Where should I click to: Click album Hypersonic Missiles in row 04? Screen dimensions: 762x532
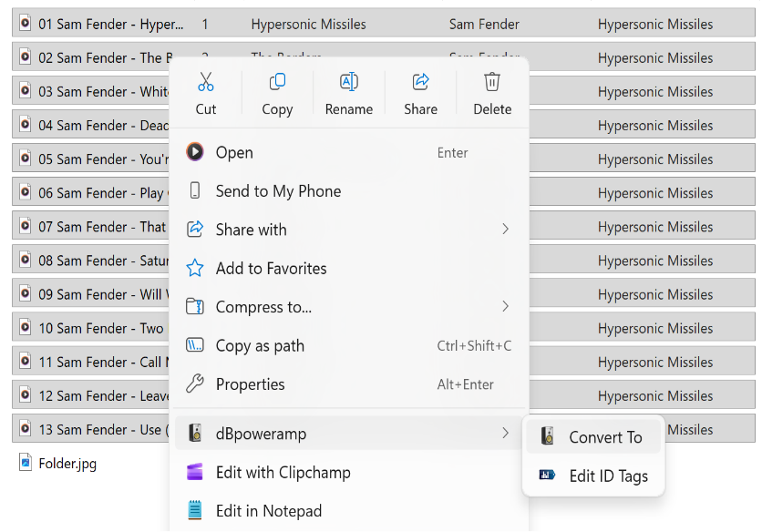tap(655, 126)
